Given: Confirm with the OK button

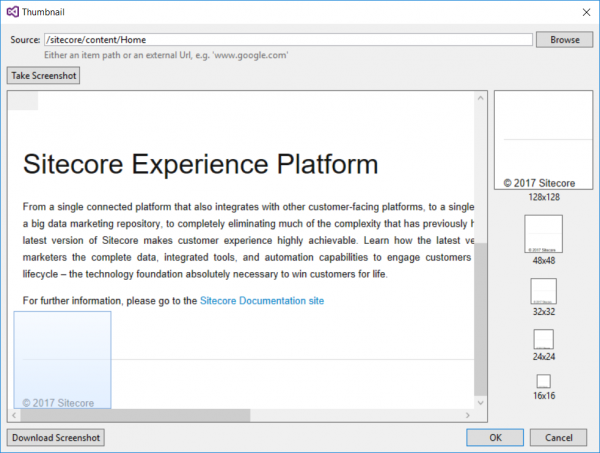Looking at the screenshot, I should pyautogui.click(x=495, y=438).
